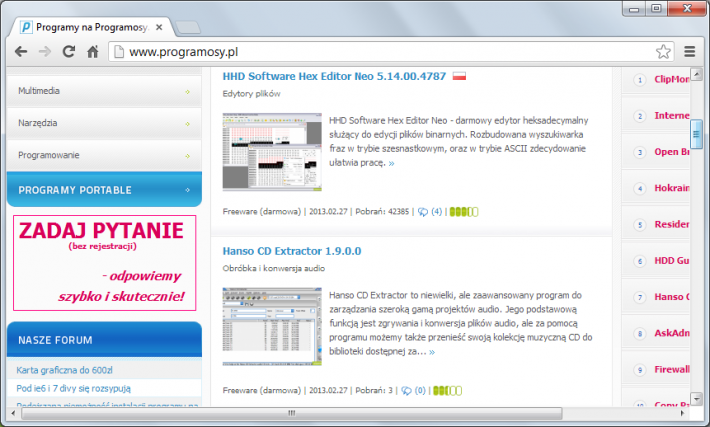Click the browser forward arrow

(x=45, y=52)
